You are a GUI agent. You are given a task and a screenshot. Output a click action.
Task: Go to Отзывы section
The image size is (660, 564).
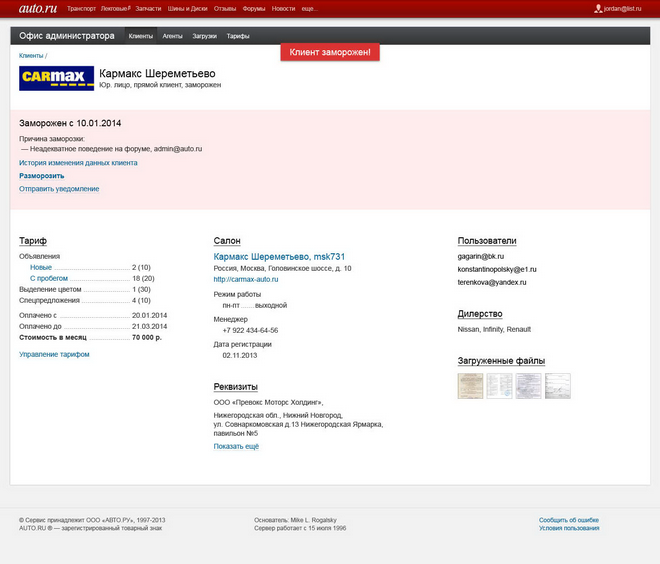(225, 9)
